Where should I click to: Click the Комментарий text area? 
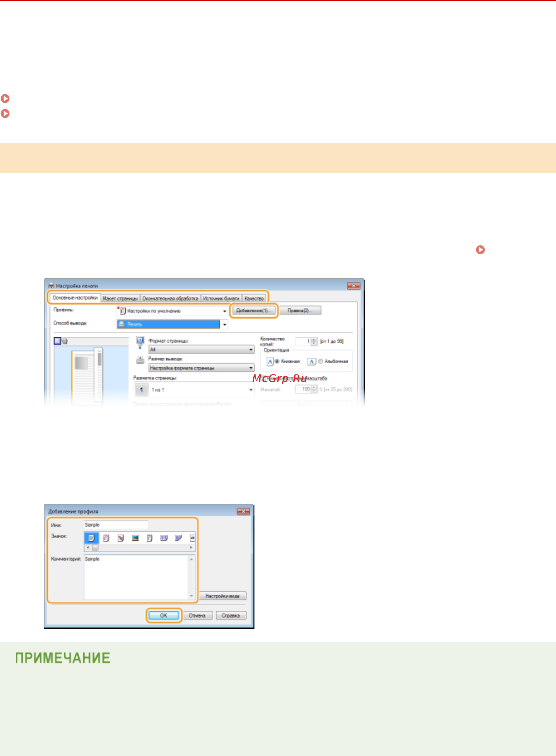[136, 578]
